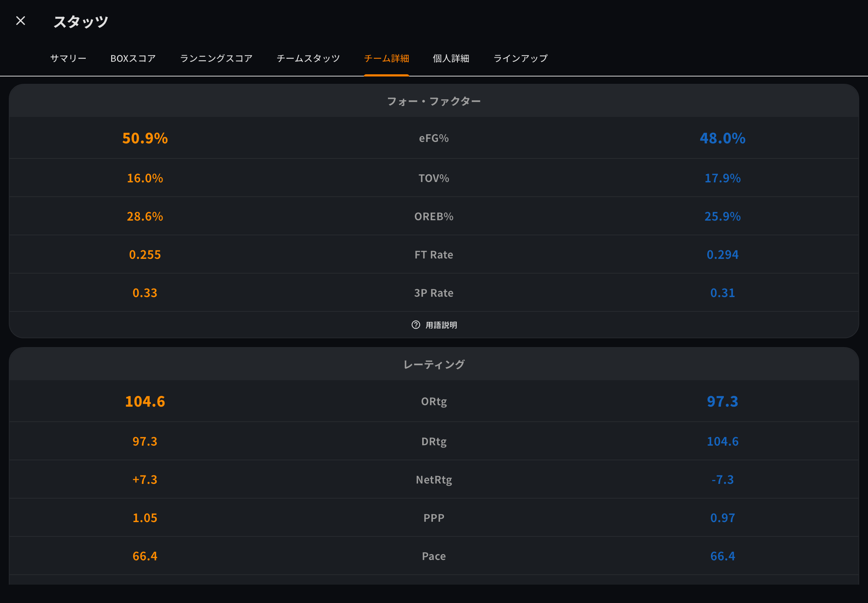Close the スタッツ stats panel
The width and height of the screenshot is (868, 603).
tap(20, 20)
